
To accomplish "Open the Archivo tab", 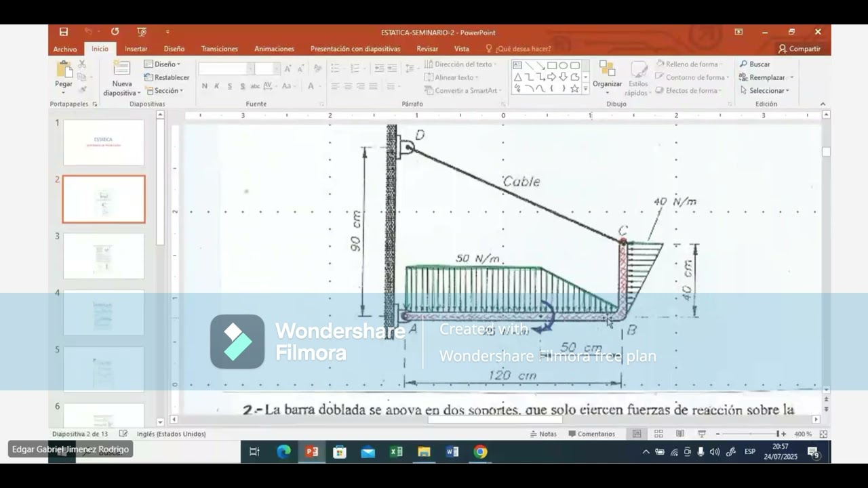I will [x=65, y=49].
